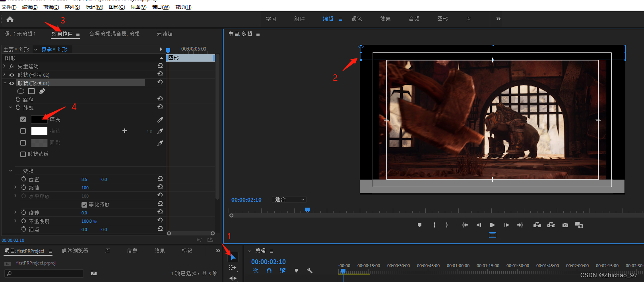Open the 文件 menu
Viewport: 644px width, 282px height.
(9, 7)
